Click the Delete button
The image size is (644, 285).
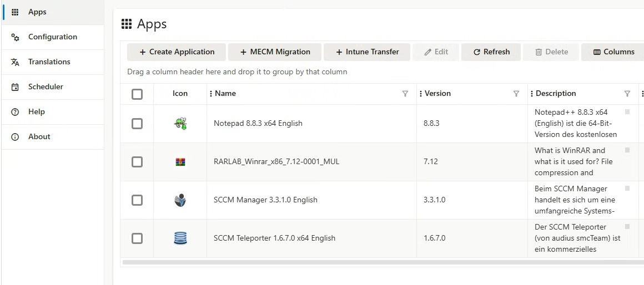point(551,52)
